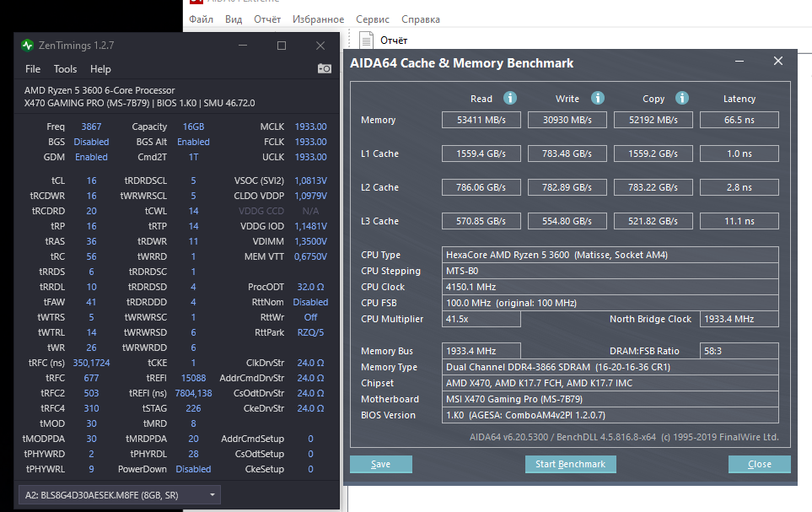Click Memory Bus value 1933.4 MHz
Screen dimensions: 812x512
tap(481, 351)
